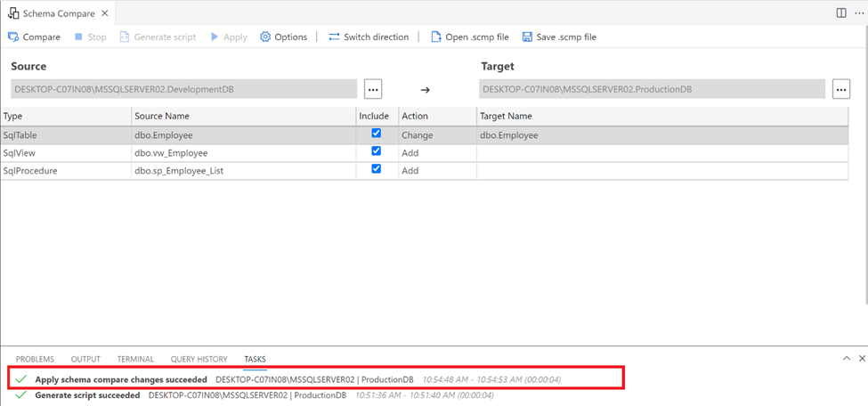Switch to the TERMINAL tab

coord(135,359)
